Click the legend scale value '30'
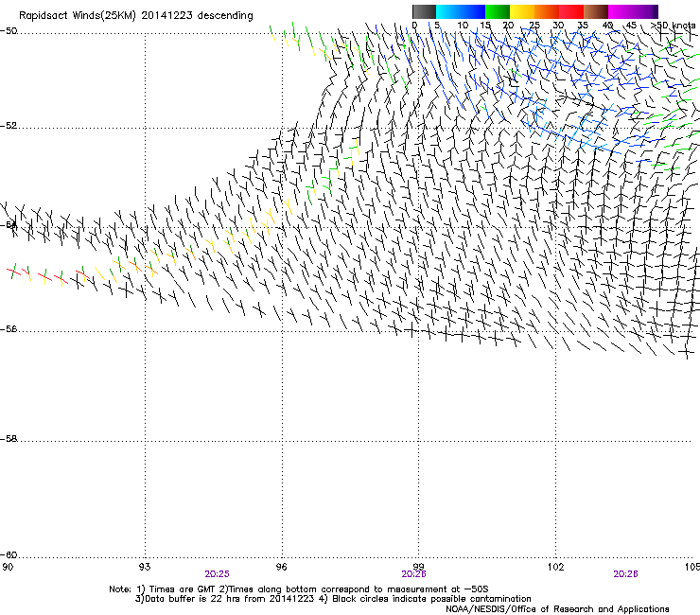The width and height of the screenshot is (700, 615). pyautogui.click(x=558, y=25)
